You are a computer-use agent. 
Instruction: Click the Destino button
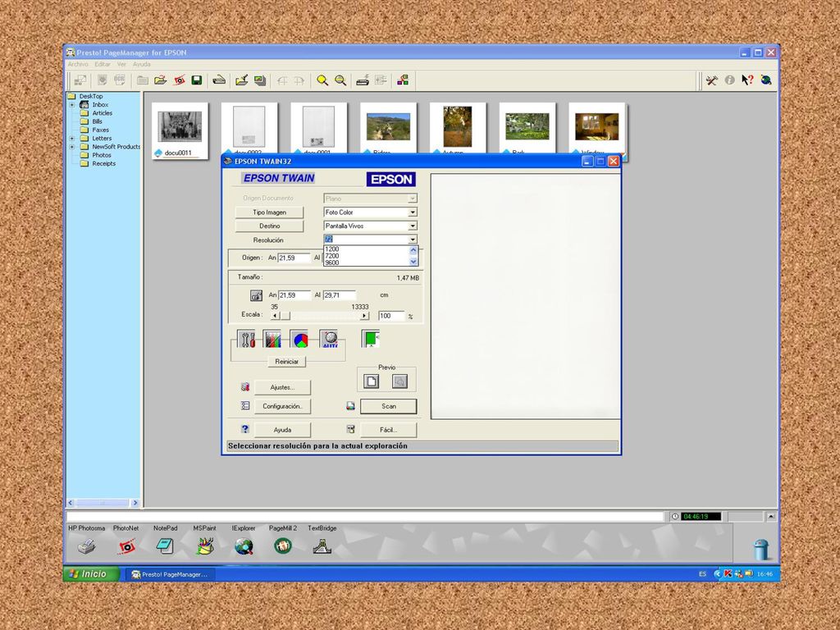[x=269, y=226]
